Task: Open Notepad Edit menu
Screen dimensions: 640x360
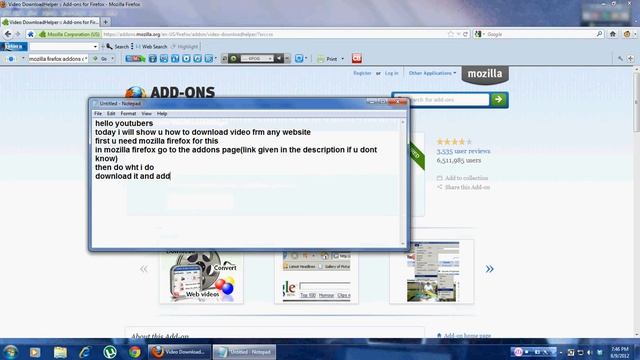Action: pos(111,113)
